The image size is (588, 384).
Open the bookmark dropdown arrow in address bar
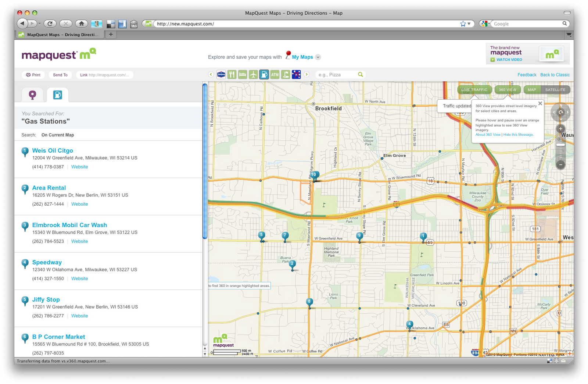point(469,24)
